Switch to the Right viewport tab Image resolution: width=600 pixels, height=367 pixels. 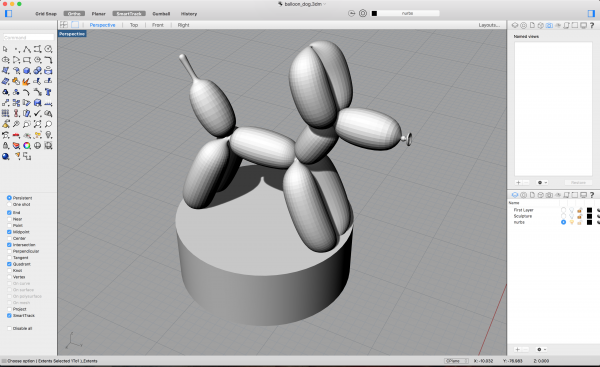pyautogui.click(x=183, y=25)
